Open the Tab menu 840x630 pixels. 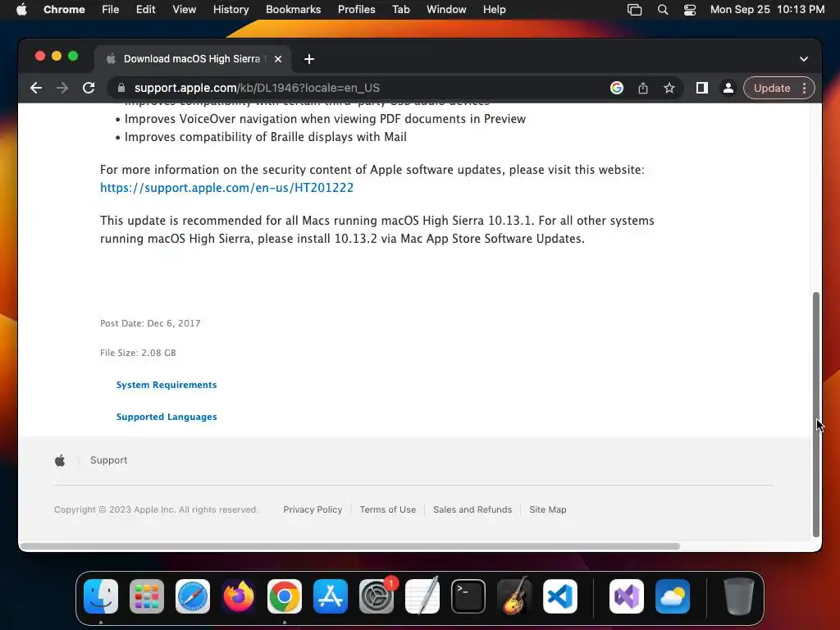[400, 10]
